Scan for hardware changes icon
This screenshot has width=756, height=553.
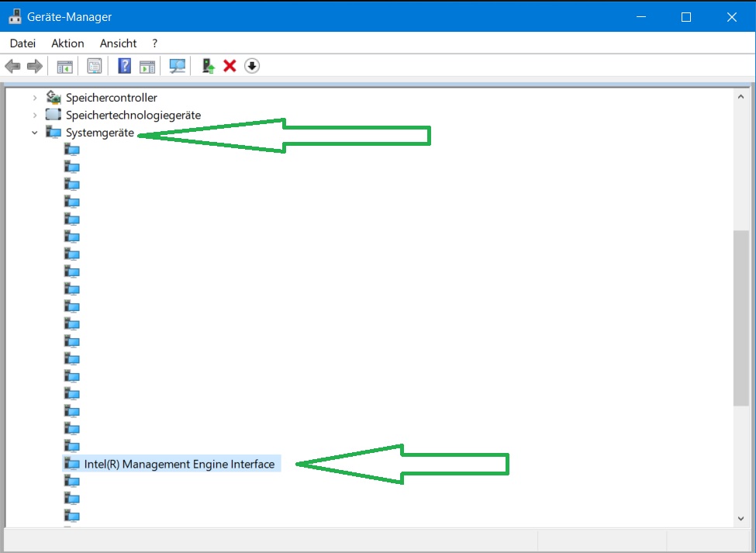pos(178,66)
